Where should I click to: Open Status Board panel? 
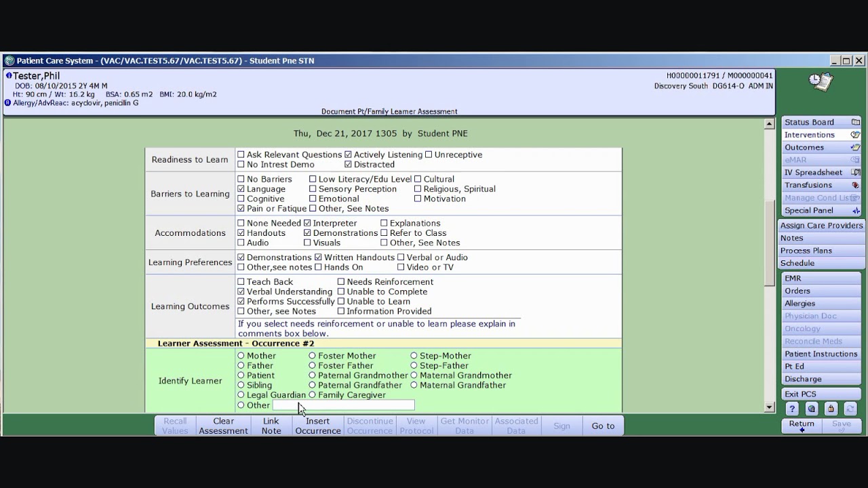click(821, 122)
